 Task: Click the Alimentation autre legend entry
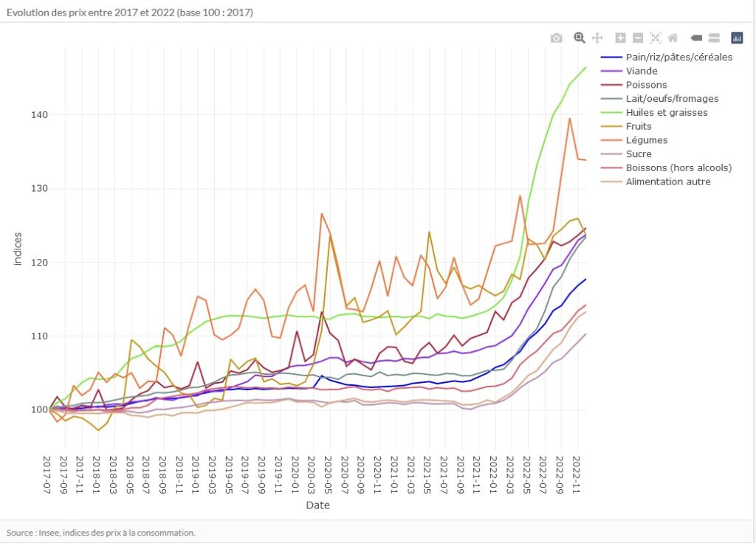(x=667, y=181)
